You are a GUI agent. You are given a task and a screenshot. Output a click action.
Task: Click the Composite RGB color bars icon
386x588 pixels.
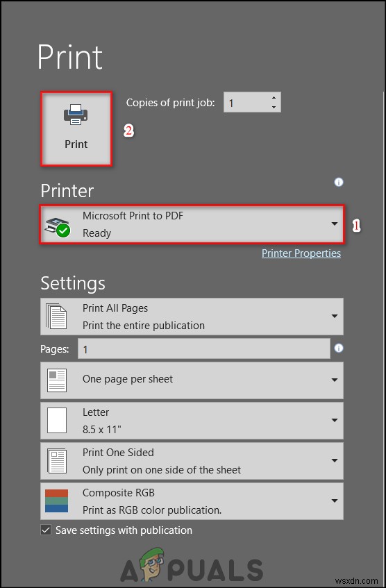pos(57,501)
